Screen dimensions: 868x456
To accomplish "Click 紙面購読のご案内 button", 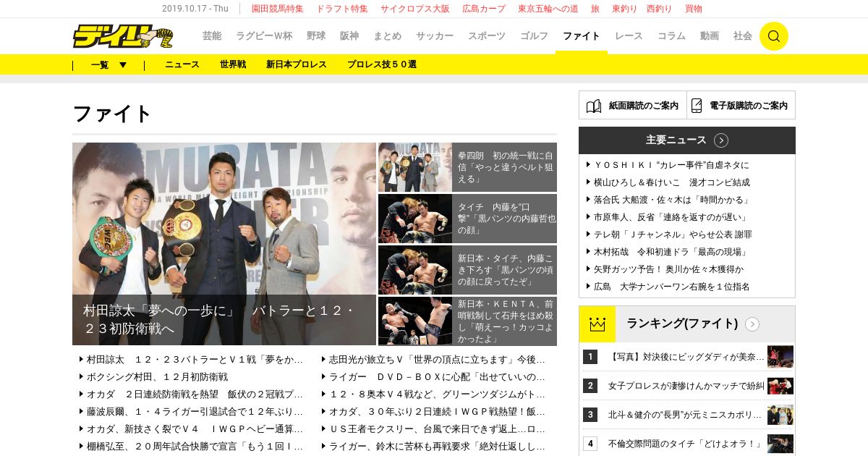I will 633,106.
